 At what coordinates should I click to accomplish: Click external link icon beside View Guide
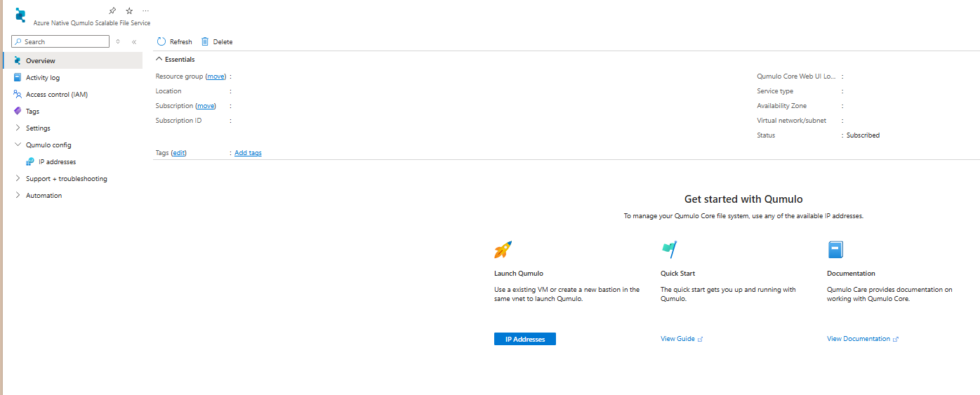(700, 339)
